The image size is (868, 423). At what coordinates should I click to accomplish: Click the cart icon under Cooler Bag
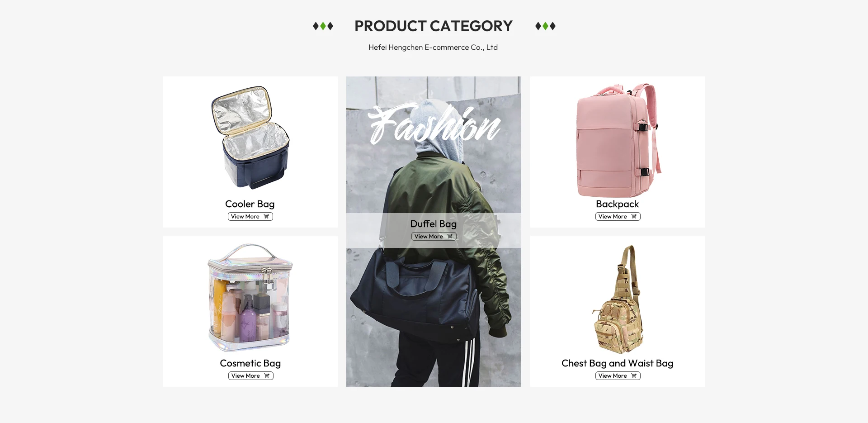(x=266, y=217)
